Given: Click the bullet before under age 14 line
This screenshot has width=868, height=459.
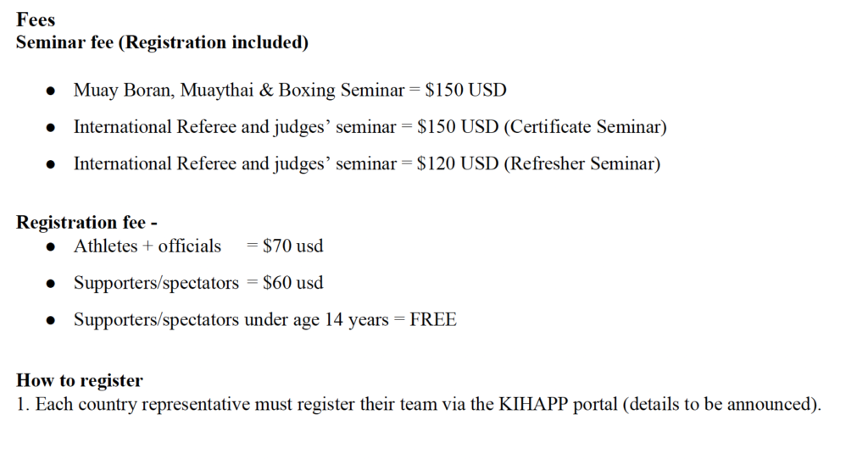Looking at the screenshot, I should 51,321.
